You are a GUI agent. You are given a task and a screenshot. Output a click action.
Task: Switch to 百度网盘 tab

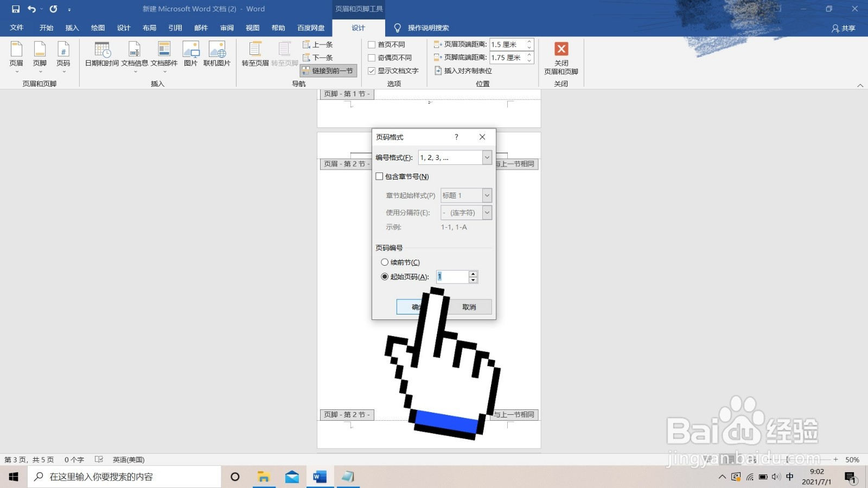311,28
